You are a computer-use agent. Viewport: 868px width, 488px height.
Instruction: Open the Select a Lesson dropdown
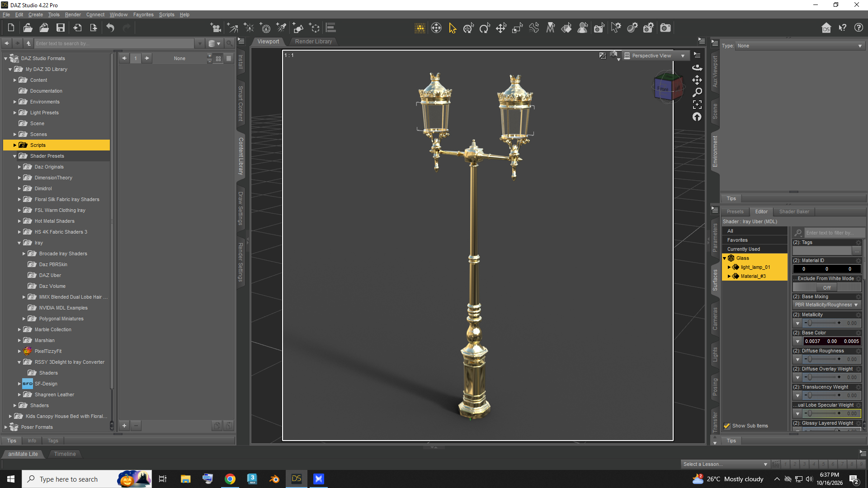(x=725, y=464)
